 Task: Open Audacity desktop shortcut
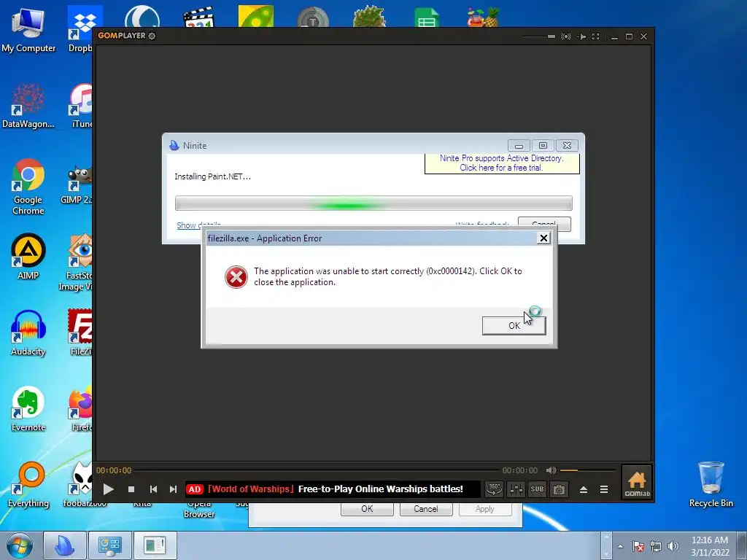[x=28, y=332]
